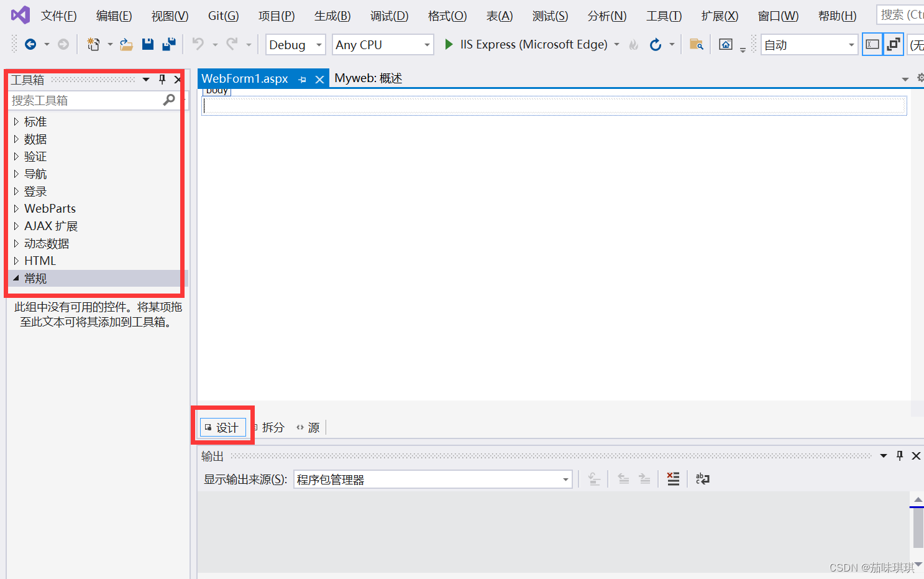Image resolution: width=924 pixels, height=579 pixels.
Task: Undo the last action
Action: [198, 44]
